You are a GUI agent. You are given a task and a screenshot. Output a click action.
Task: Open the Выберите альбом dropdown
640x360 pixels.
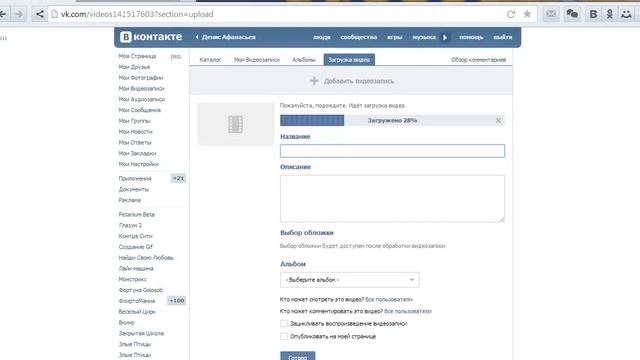coord(350,280)
